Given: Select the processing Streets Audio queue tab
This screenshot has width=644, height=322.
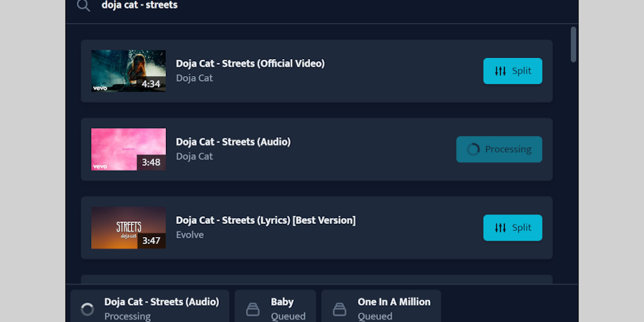Looking at the screenshot, I should tap(150, 308).
